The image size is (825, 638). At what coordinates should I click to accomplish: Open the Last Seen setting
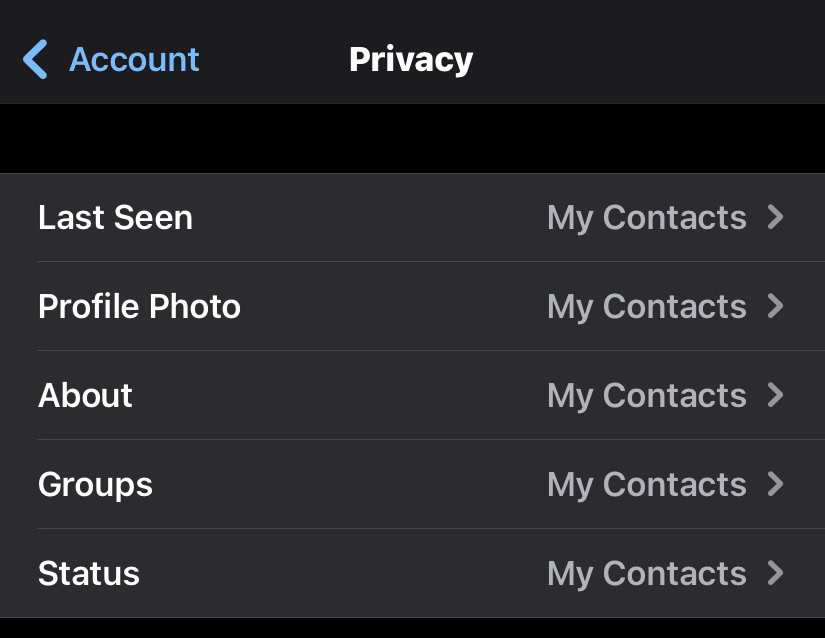116,218
